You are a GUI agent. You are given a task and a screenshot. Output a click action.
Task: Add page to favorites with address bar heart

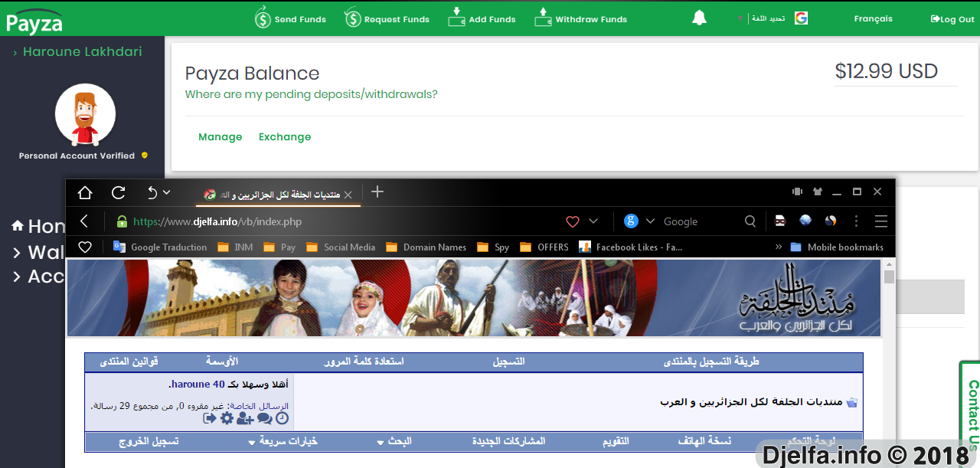click(x=572, y=221)
